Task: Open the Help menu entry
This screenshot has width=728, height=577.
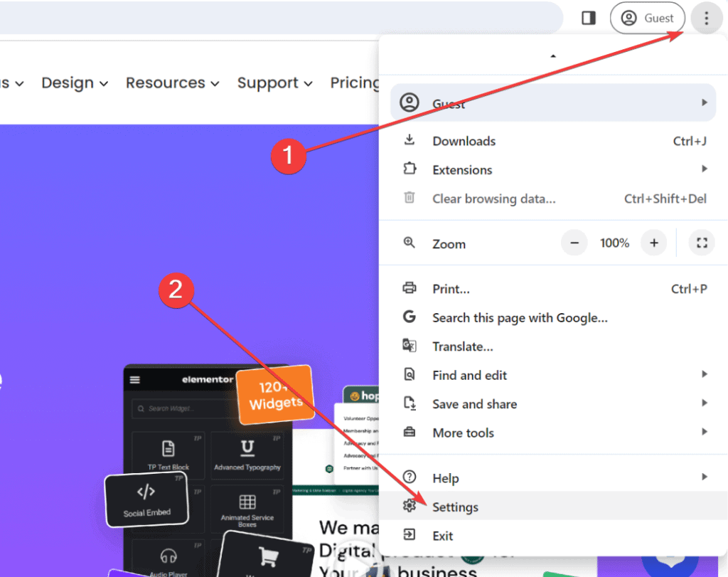Action: (x=446, y=478)
